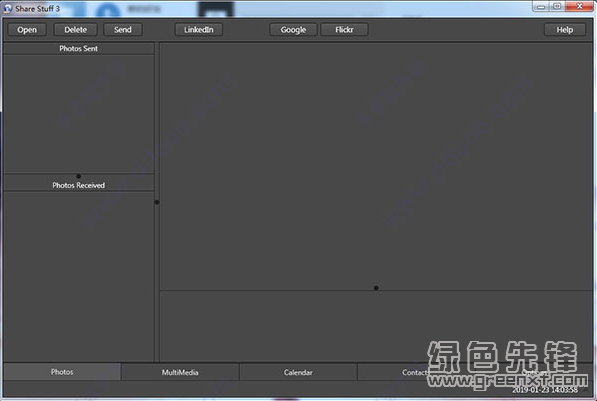Click the Share Stuff 3 title bar icon
The width and height of the screenshot is (597, 401).
(x=7, y=8)
